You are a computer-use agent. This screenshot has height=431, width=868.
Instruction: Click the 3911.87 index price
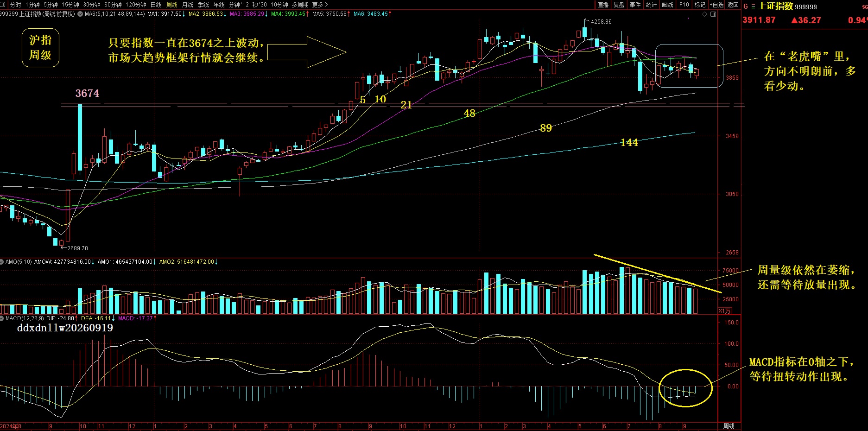click(759, 20)
